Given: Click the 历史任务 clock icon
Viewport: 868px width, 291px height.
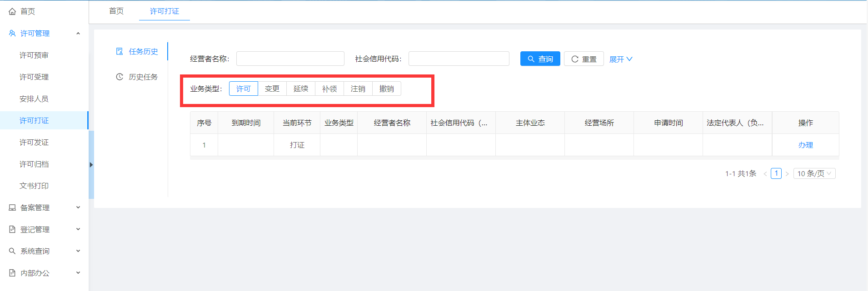Looking at the screenshot, I should tap(120, 77).
